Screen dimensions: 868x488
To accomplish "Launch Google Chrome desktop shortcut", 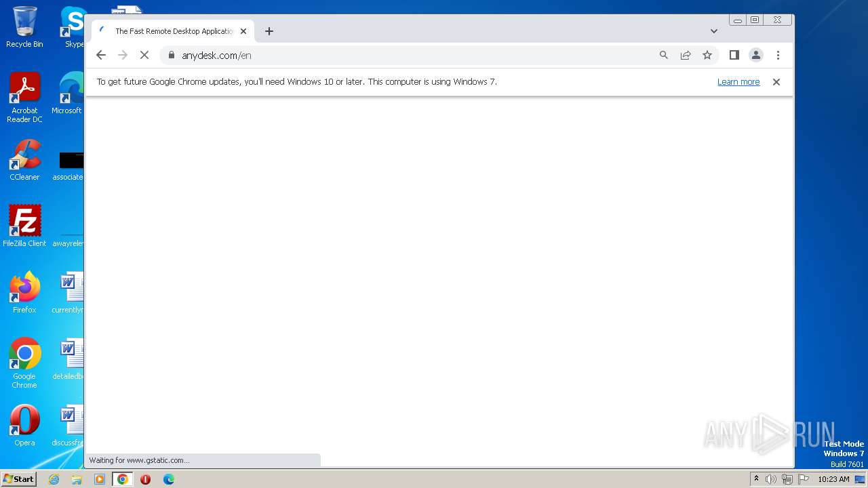I will click(24, 363).
